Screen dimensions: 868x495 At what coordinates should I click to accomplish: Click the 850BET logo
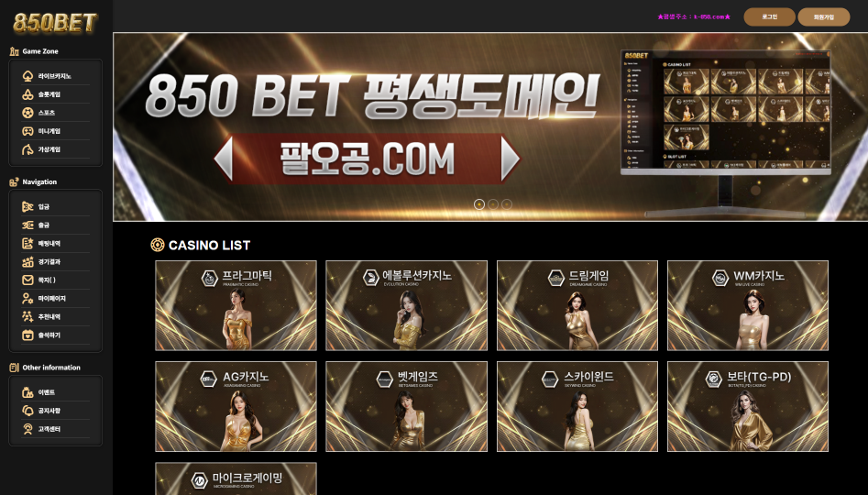55,23
